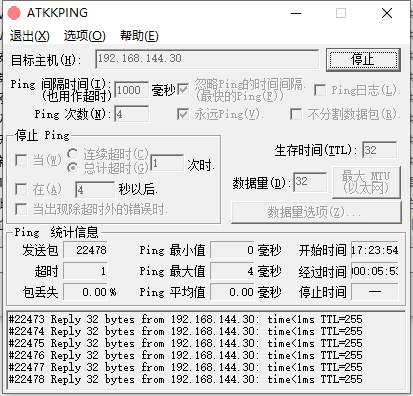Screen dimensions: 413x396
Task: Click the Ping 间隔时间 1000 field
Action: click(131, 90)
